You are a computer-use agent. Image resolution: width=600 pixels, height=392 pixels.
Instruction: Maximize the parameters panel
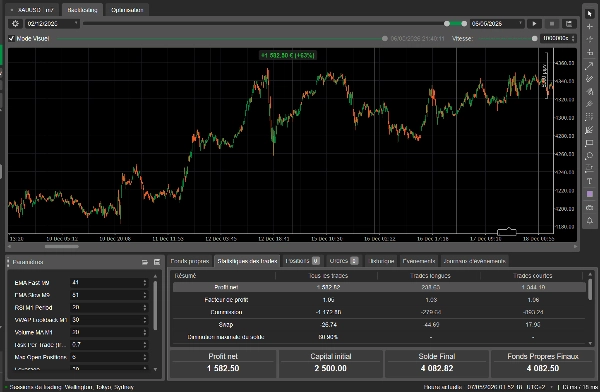157,262
